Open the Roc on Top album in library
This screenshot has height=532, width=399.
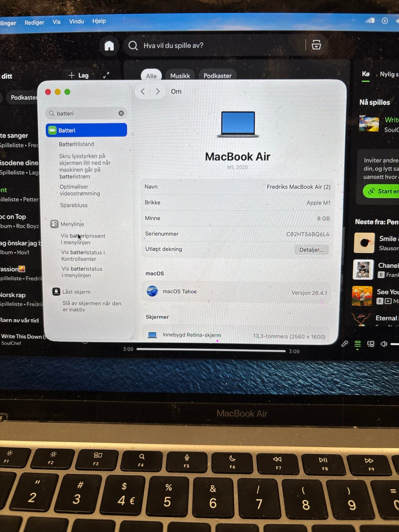coord(19,221)
